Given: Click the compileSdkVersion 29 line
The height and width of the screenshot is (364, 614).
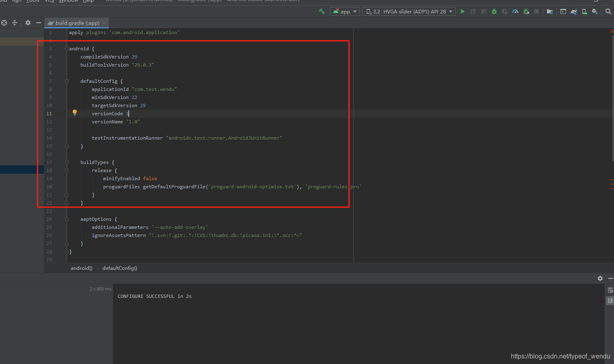Looking at the screenshot, I should 109,57.
